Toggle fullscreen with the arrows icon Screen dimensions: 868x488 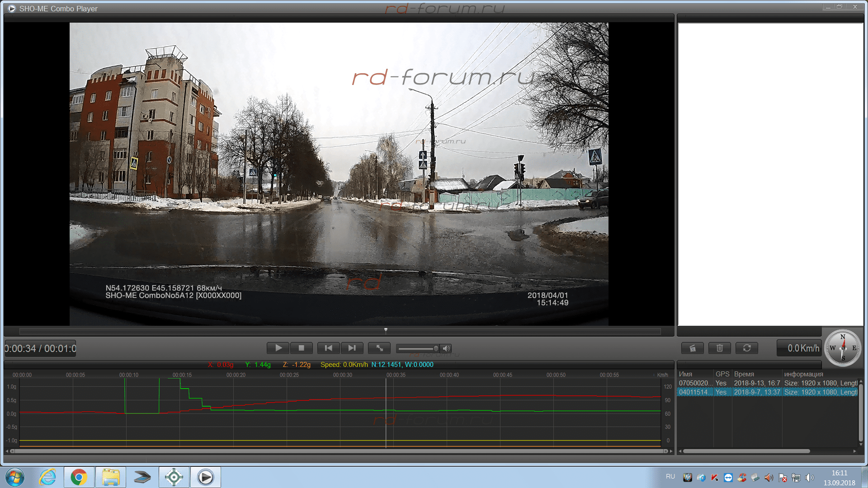click(380, 348)
